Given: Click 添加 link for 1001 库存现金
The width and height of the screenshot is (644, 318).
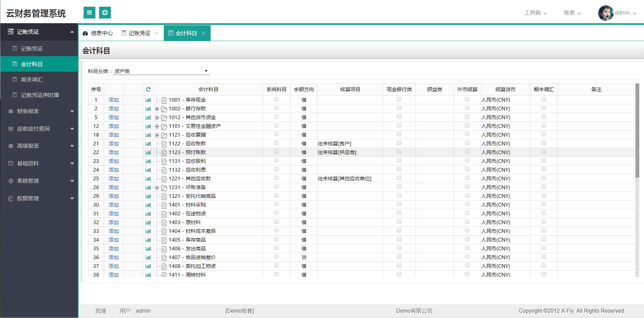Looking at the screenshot, I should click(x=114, y=100).
